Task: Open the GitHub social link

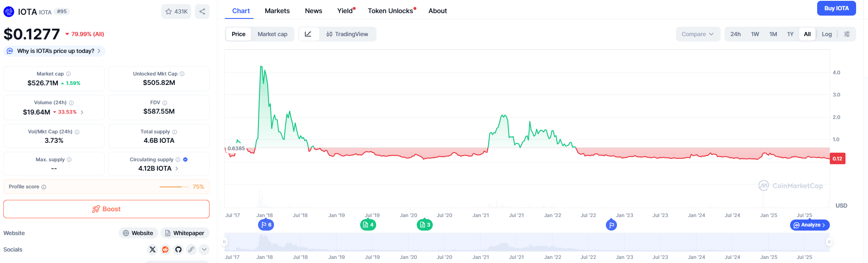Action: pyautogui.click(x=178, y=249)
